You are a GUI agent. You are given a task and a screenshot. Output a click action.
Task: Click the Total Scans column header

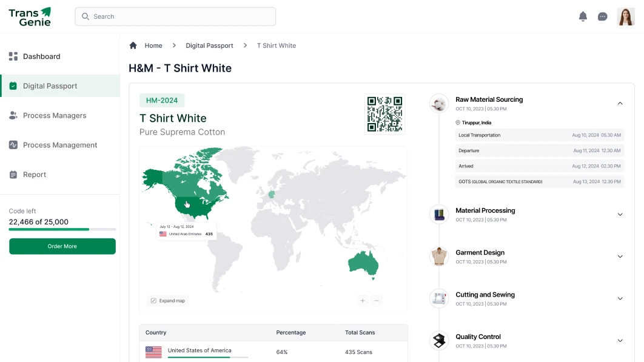pos(360,332)
